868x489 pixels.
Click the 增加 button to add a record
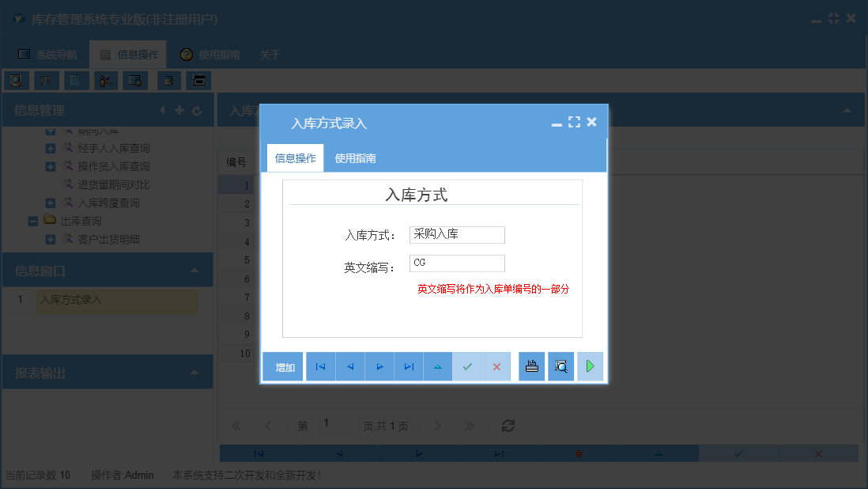(x=282, y=366)
